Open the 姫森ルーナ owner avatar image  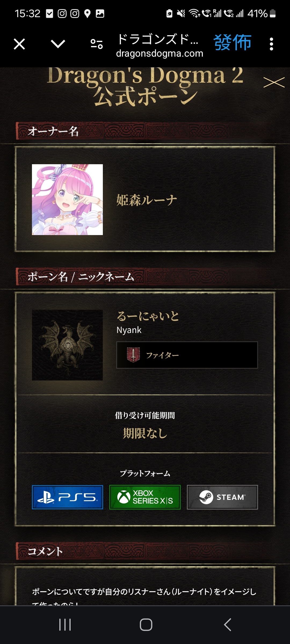(67, 200)
